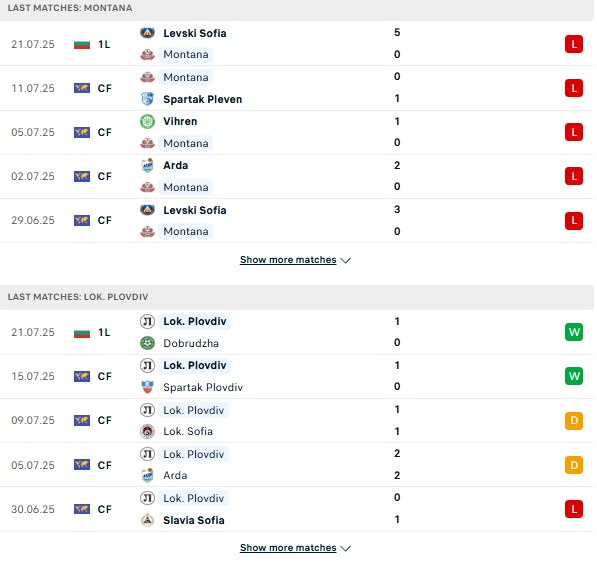Click the world flag icon in 30.06.25 row
Viewport: 597px width, 572px height.
(82, 509)
